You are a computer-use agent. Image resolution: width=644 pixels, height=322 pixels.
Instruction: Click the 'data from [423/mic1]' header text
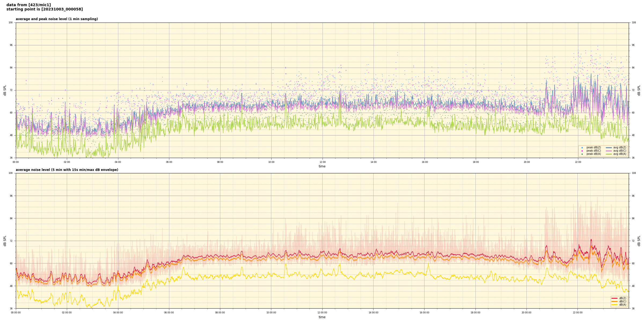coord(28,5)
